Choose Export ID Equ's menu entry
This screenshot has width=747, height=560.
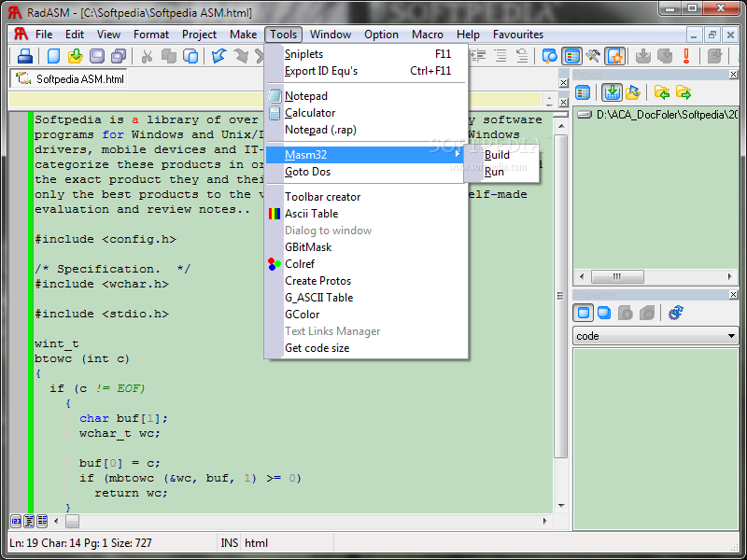[366, 71]
